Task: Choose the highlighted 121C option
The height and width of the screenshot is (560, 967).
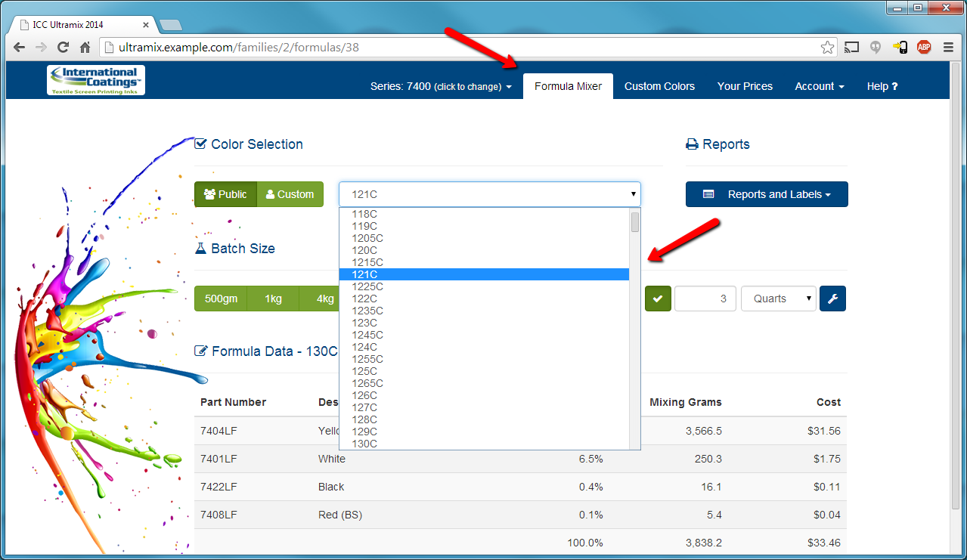Action: click(x=484, y=274)
